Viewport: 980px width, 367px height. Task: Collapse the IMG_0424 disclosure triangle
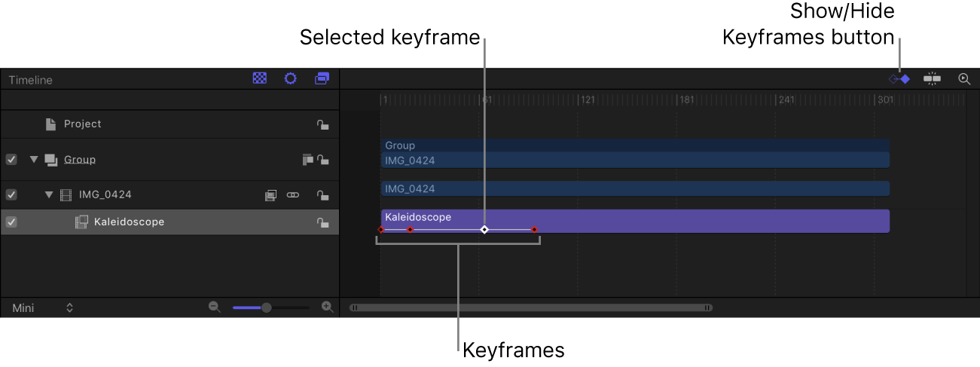(49, 194)
